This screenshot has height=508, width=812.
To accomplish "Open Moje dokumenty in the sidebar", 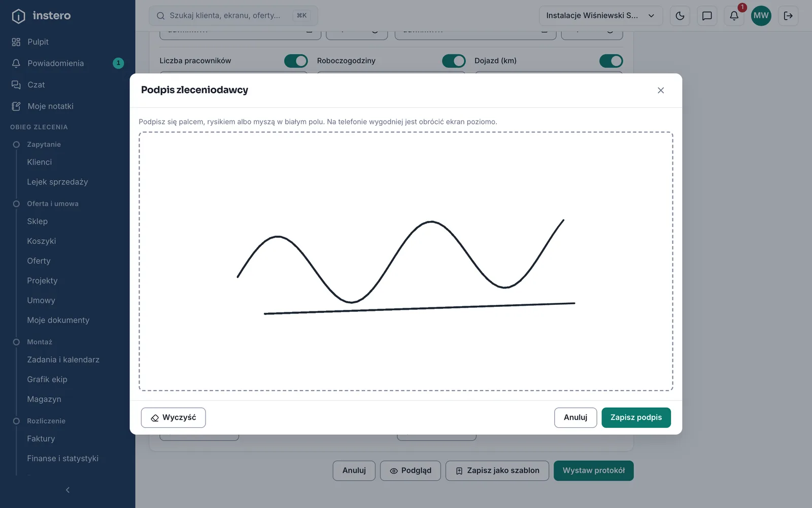I will 58,320.
